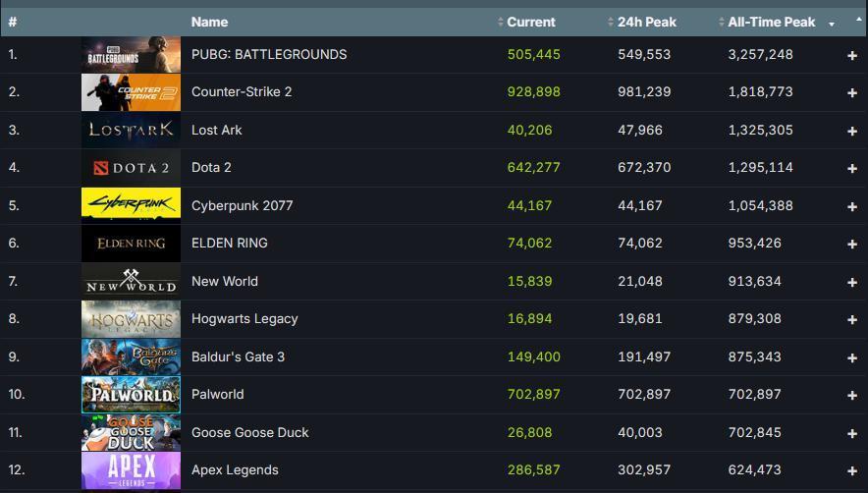
Task: Click the Name column header
Action: (209, 22)
